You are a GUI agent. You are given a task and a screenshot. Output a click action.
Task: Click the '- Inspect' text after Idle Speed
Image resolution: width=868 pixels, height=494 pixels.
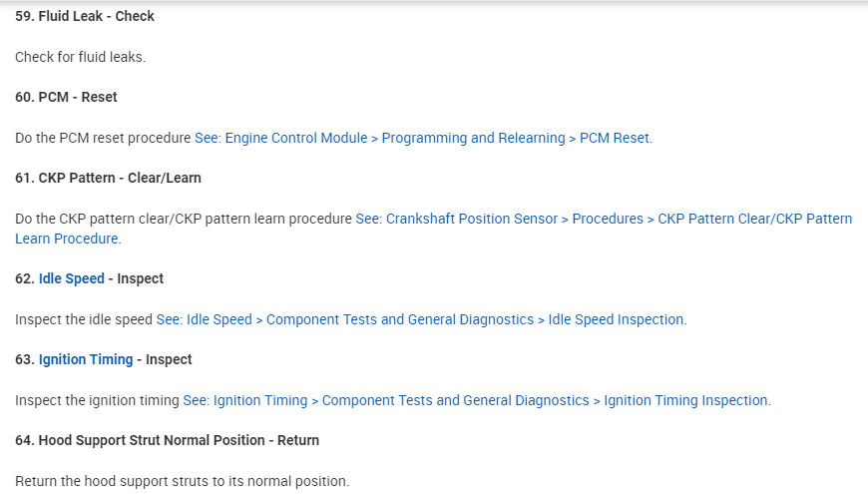tap(137, 278)
